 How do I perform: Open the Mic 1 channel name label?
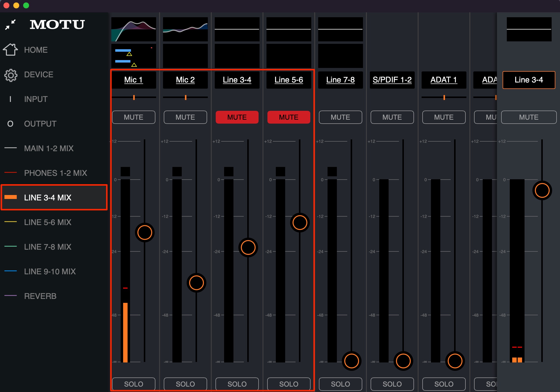(x=134, y=80)
